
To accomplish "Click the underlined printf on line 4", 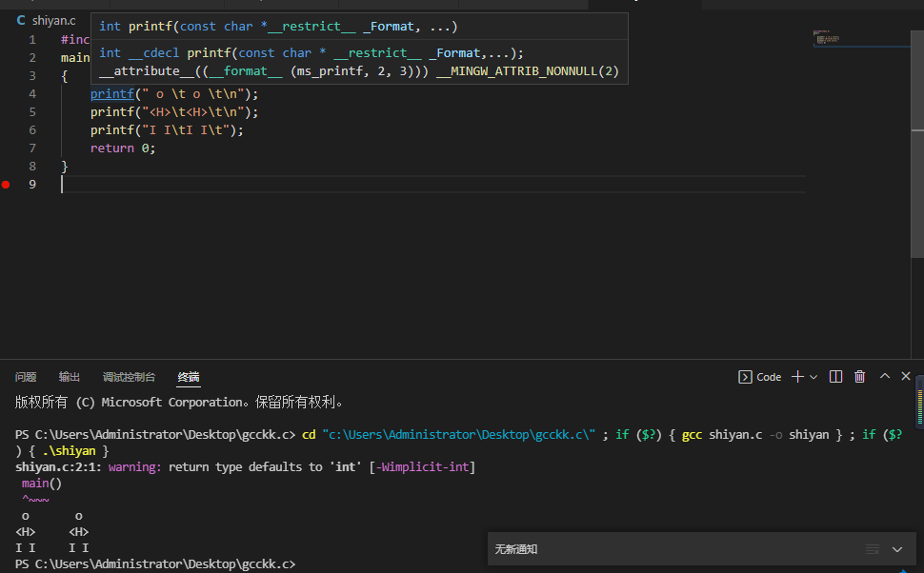I will [111, 94].
